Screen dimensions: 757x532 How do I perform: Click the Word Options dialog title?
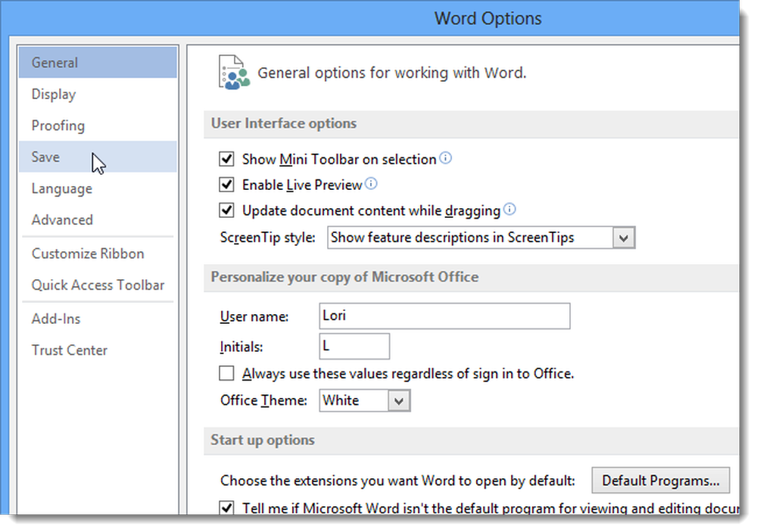tap(488, 18)
